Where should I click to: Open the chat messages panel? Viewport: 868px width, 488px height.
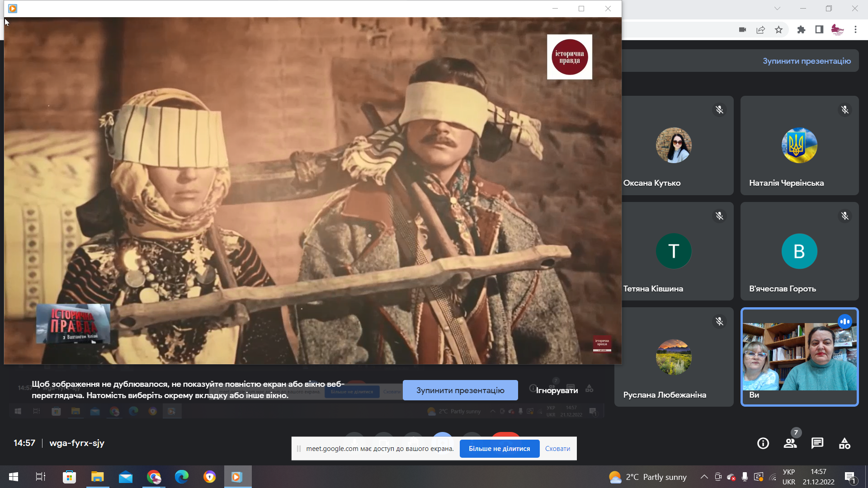click(x=817, y=443)
